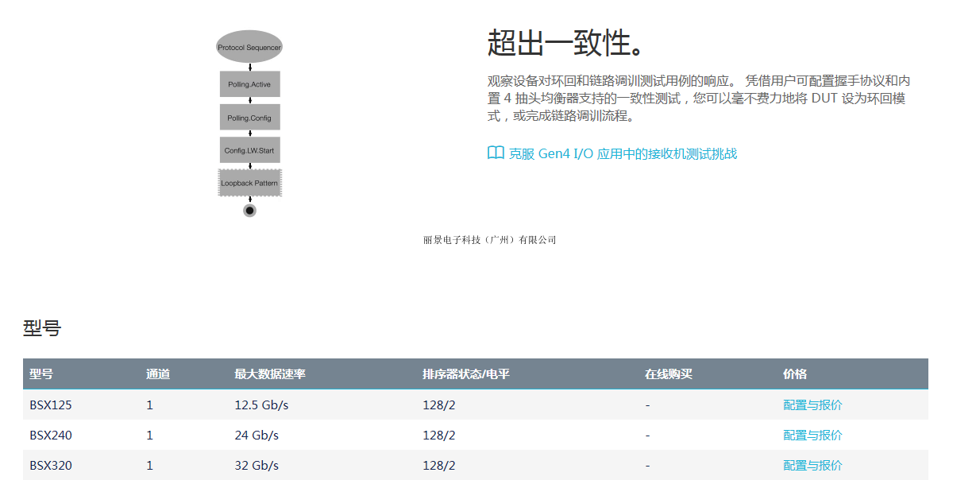Click the 24 Gb/s data rate cell

point(257,435)
